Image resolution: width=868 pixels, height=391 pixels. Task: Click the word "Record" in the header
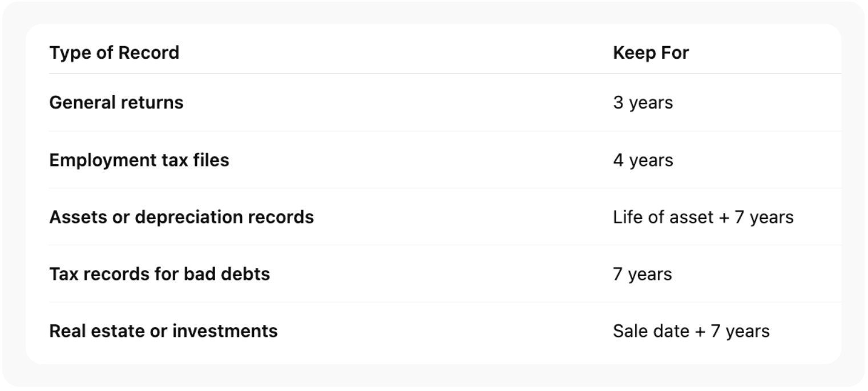click(x=149, y=53)
